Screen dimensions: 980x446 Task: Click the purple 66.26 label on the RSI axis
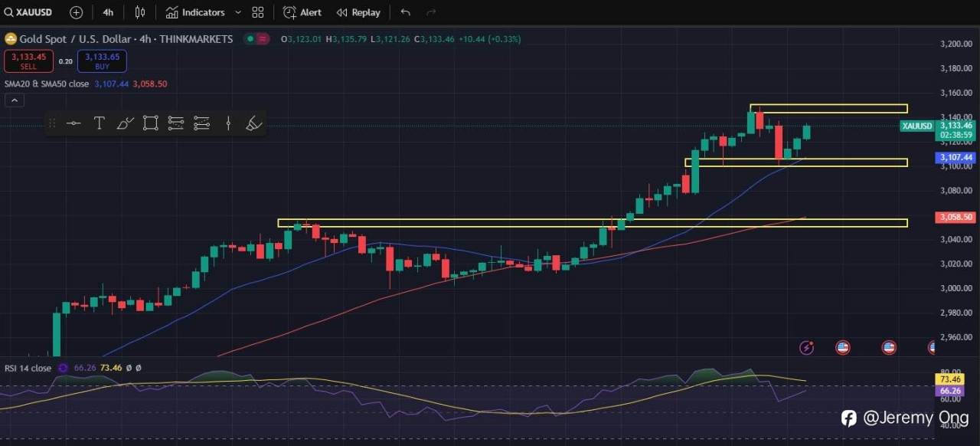[949, 391]
